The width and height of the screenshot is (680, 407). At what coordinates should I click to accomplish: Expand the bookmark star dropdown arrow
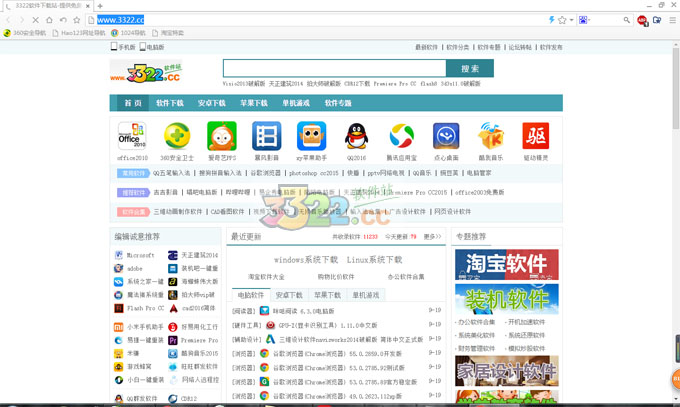[x=572, y=20]
